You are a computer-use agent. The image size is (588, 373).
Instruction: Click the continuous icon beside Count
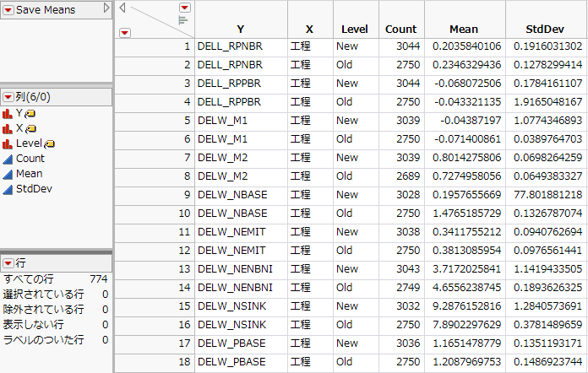coord(8,159)
